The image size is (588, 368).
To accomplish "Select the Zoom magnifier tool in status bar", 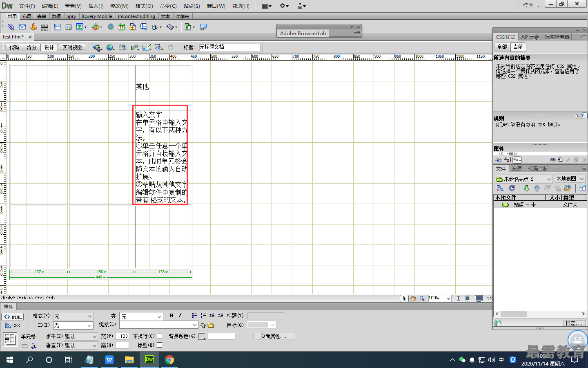I will 422,298.
